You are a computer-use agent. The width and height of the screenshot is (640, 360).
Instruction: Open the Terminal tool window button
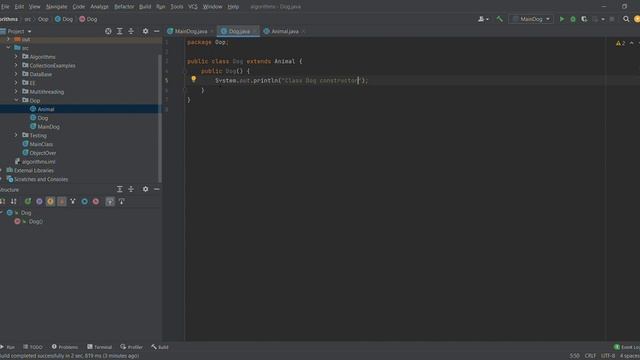pos(99,347)
